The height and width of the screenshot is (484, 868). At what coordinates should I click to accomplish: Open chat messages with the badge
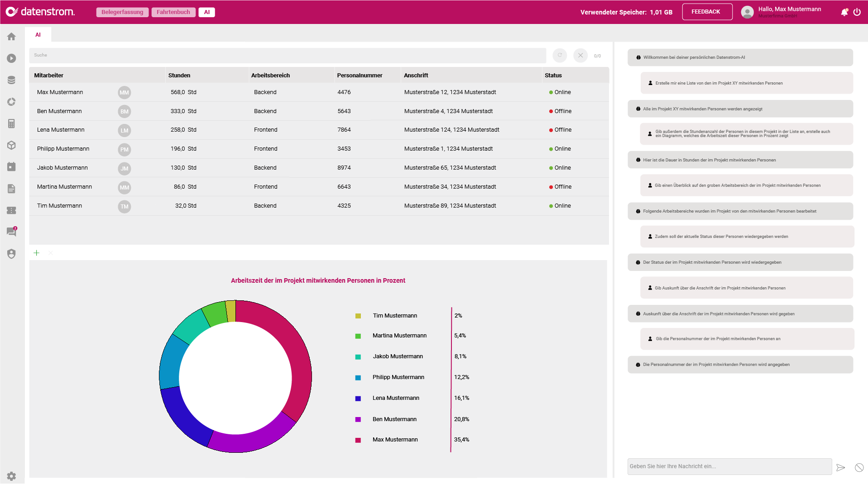coord(11,232)
